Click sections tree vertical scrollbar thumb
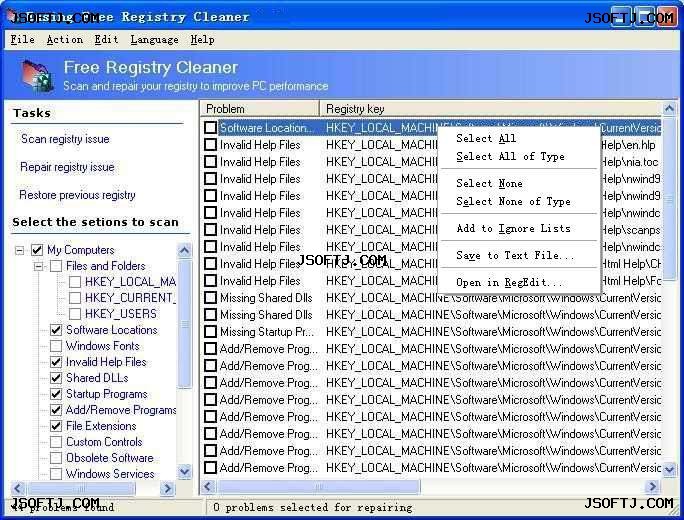 (185, 324)
